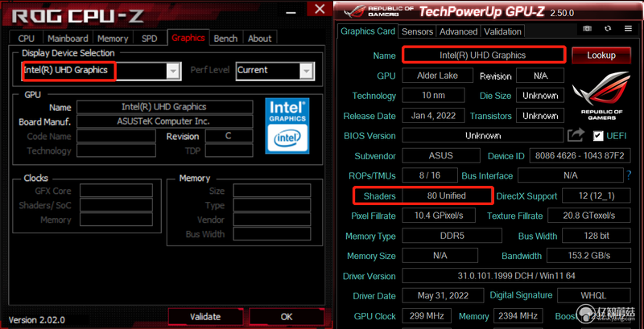Click the Transistors Unknown field
This screenshot has width=644, height=329.
pos(540,116)
